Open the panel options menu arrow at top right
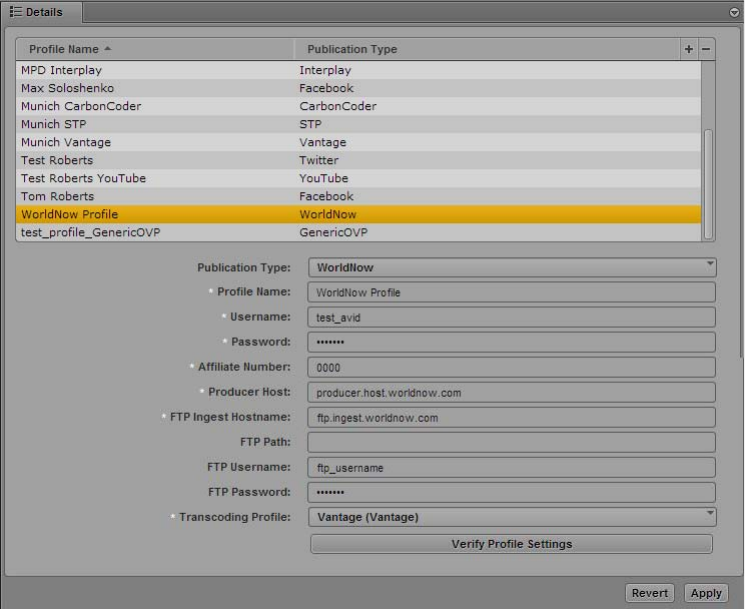Viewport: 745px width, 609px height. click(x=734, y=12)
